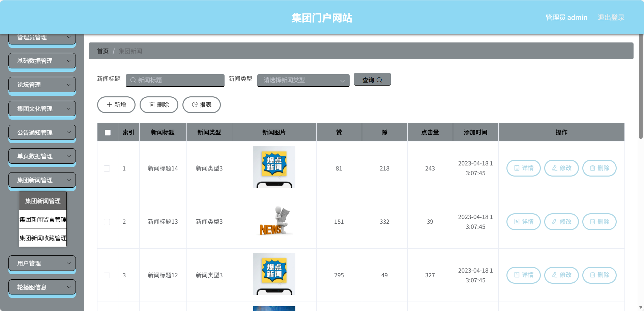This screenshot has height=311, width=644.
Task: Click the 删除 trash icon for 新闻标题13
Action: click(592, 222)
